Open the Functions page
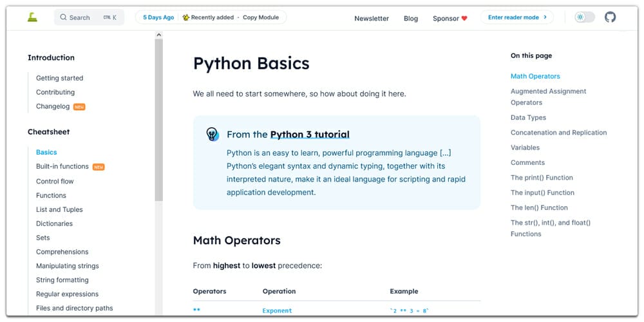Screen dimensions: 644x322 pyautogui.click(x=51, y=196)
